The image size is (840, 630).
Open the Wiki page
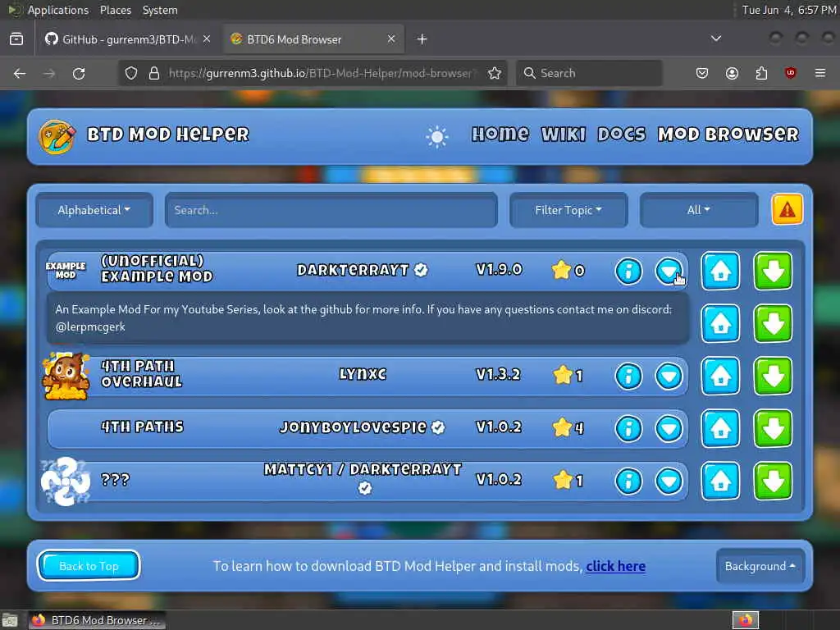click(564, 134)
